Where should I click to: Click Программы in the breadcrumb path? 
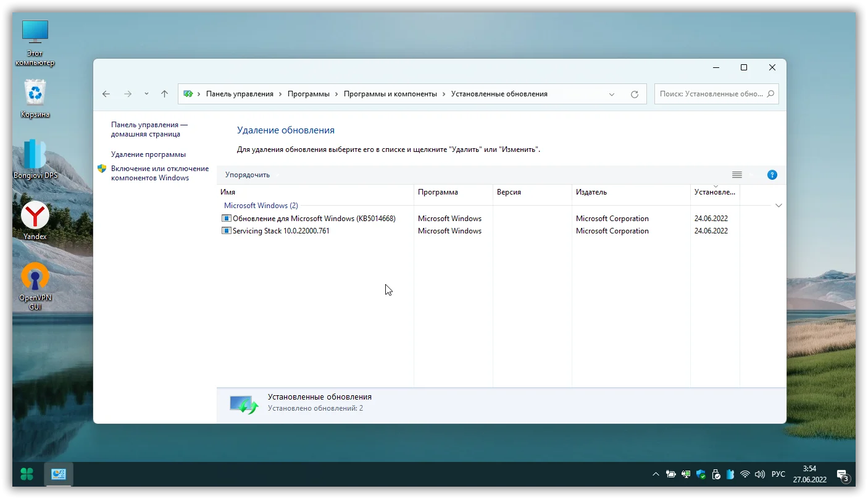pos(308,94)
